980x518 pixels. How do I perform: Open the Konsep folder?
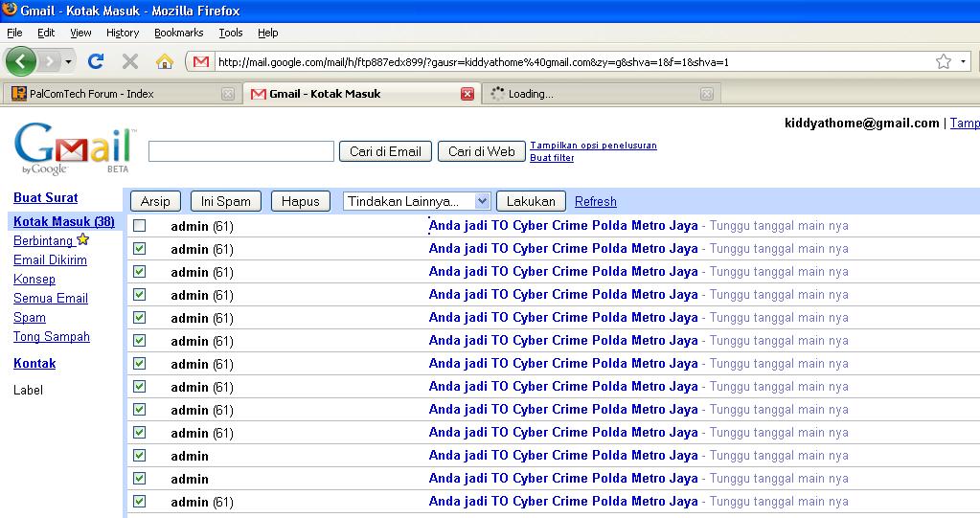[x=34, y=280]
